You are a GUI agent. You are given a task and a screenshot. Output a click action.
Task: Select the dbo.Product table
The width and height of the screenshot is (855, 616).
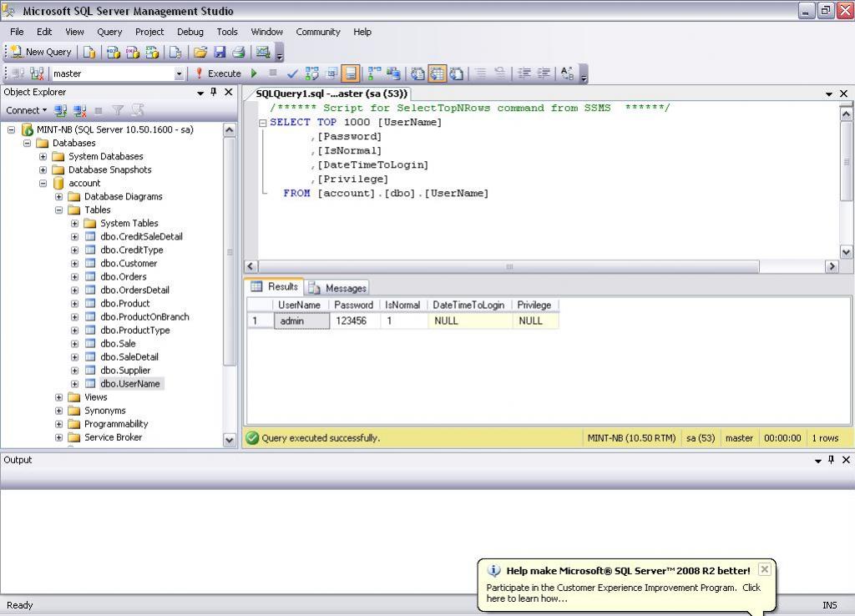[125, 304]
